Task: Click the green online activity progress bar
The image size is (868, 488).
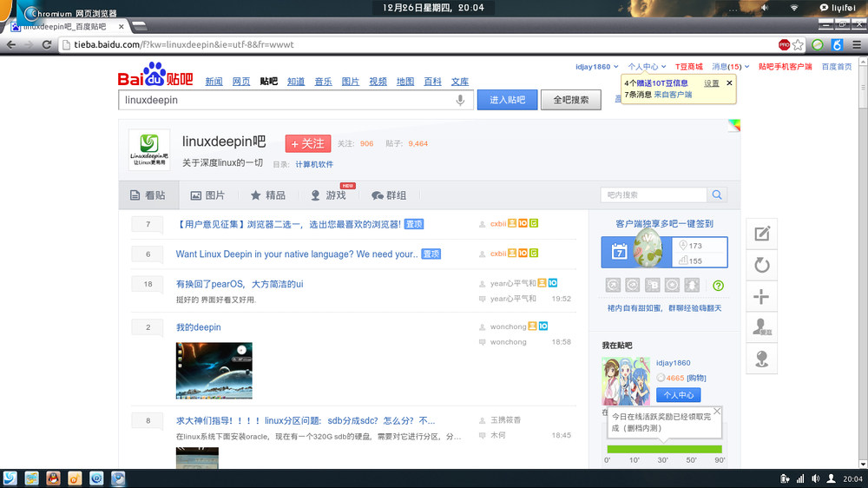Action: [664, 449]
